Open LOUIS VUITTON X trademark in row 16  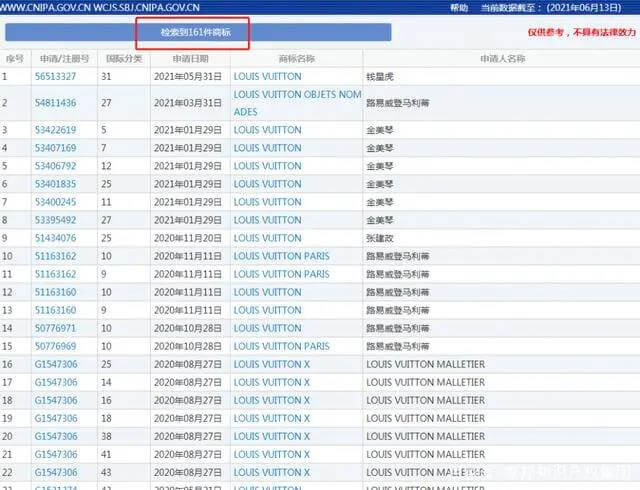(272, 364)
